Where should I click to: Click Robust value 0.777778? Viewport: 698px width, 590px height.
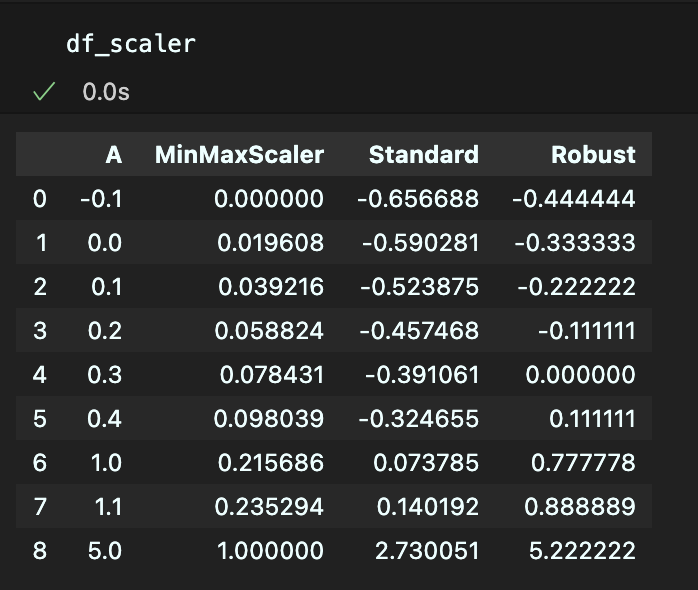coord(583,462)
